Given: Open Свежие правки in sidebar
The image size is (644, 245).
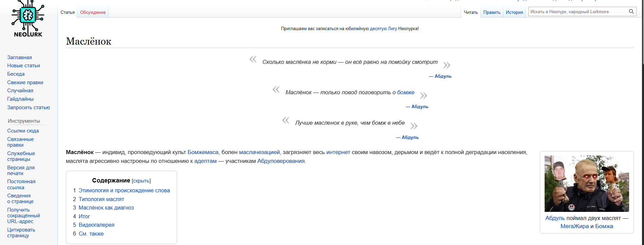Looking at the screenshot, I should point(25,82).
